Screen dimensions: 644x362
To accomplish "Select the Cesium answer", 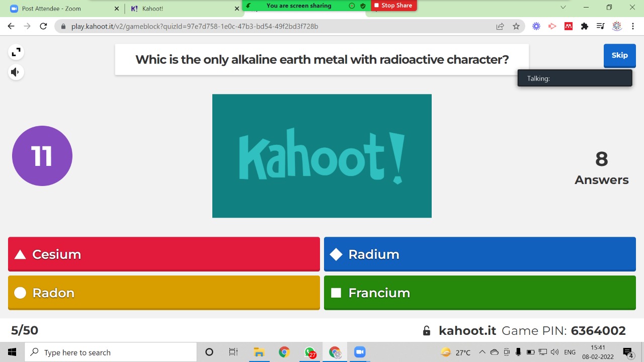I will (x=164, y=254).
